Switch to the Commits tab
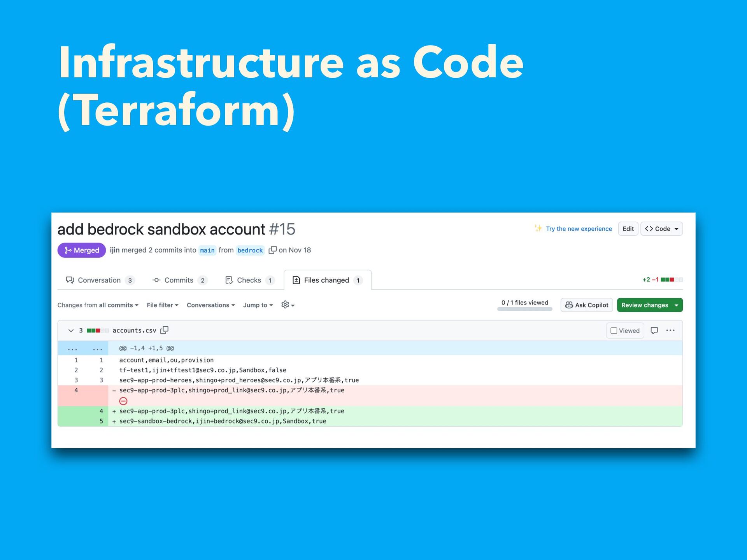Image resolution: width=747 pixels, height=560 pixels. [179, 280]
